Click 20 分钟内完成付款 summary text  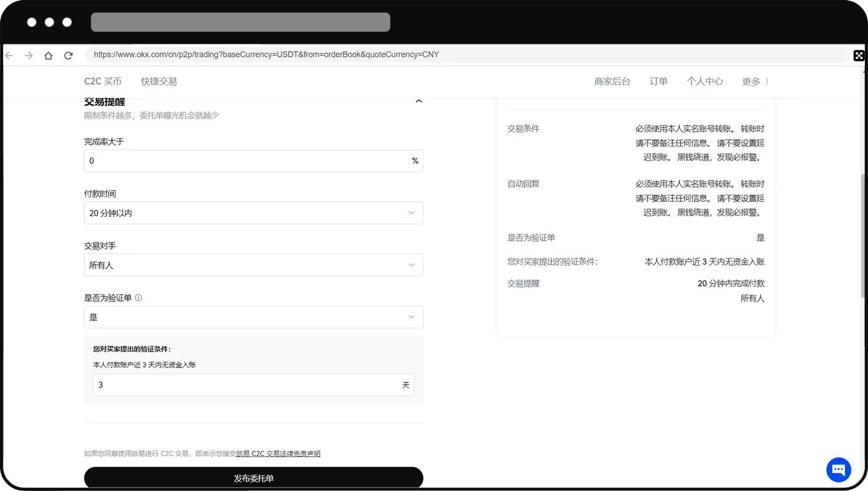[x=731, y=283]
